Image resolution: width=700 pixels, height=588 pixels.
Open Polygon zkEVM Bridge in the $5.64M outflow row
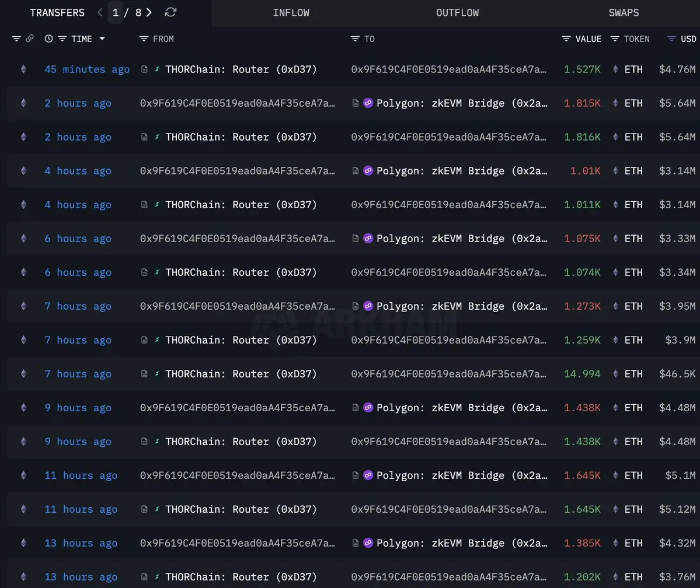click(x=462, y=103)
